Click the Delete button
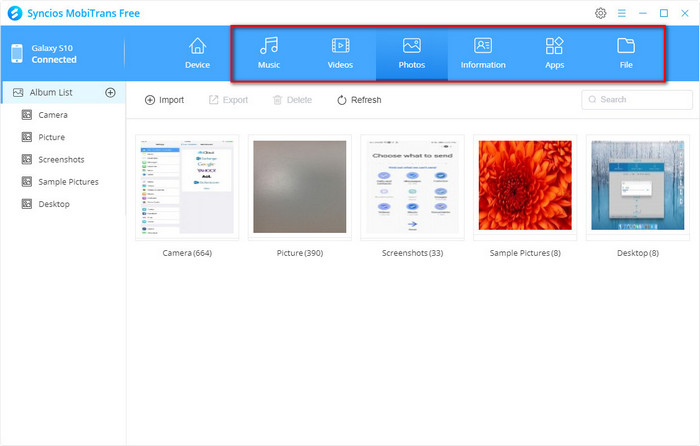The image size is (700, 446). point(292,100)
